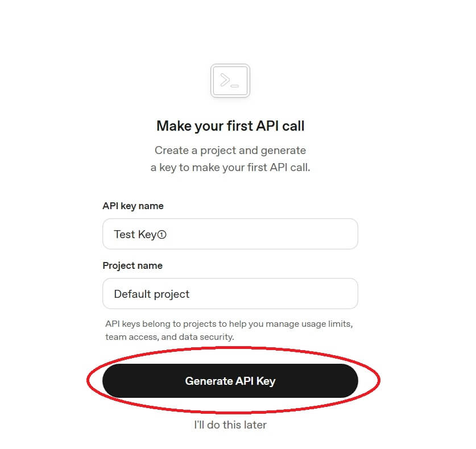Click the "Default project" text in the field
The image size is (476, 449).
[151, 294]
